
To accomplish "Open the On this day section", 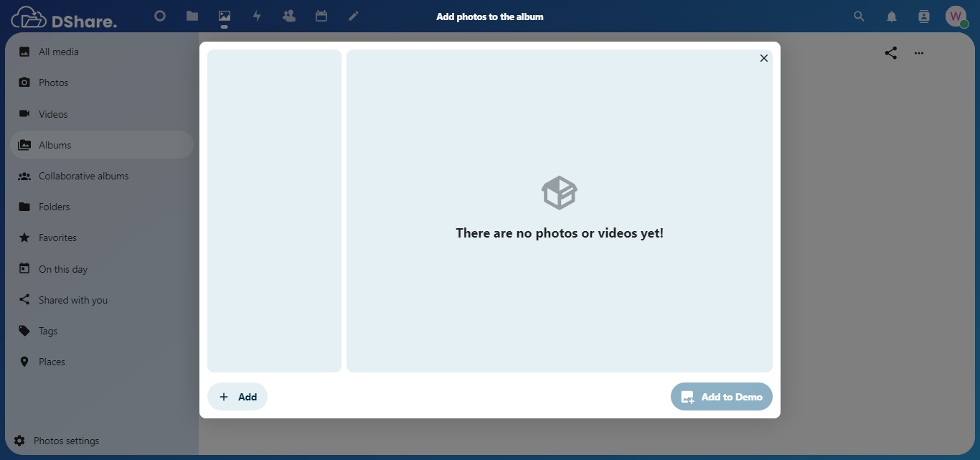I will (x=62, y=268).
